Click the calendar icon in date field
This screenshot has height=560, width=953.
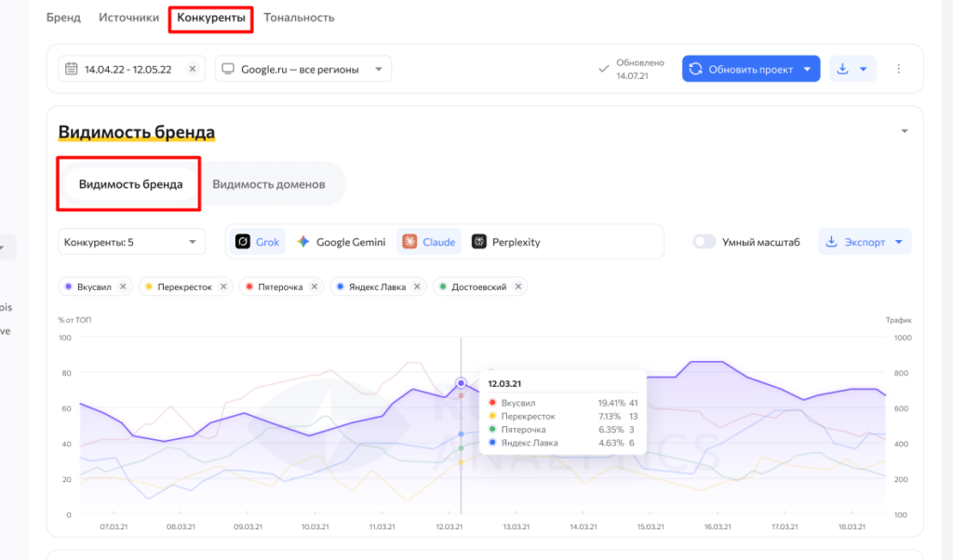point(72,69)
